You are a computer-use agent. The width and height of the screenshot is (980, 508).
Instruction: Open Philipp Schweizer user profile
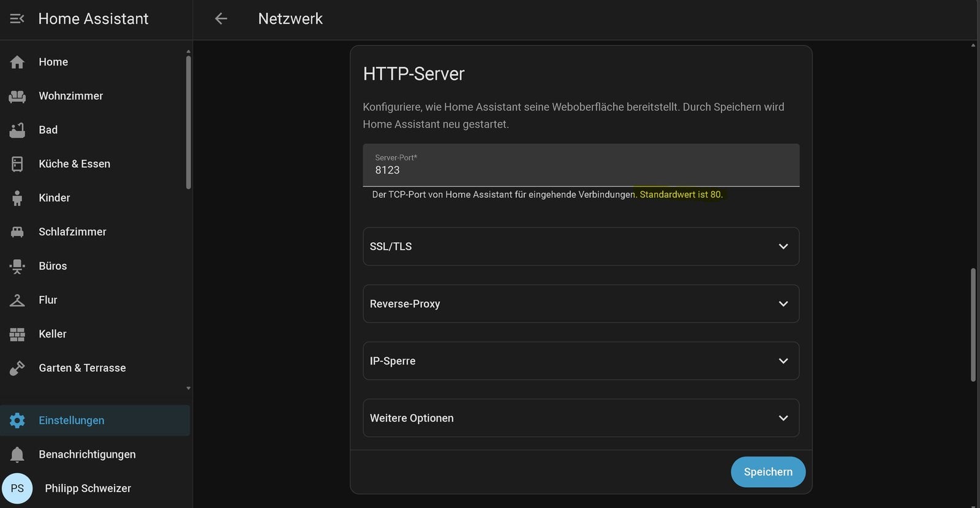point(95,488)
